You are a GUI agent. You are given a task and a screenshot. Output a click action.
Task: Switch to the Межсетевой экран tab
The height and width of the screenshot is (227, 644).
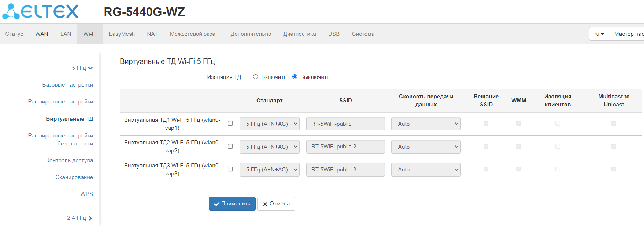click(194, 34)
